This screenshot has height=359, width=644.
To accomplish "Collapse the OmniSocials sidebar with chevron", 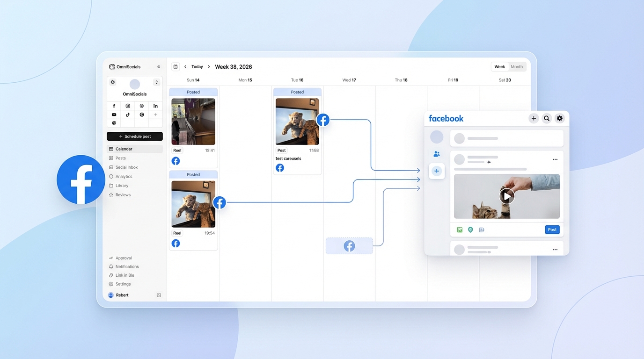I will (158, 66).
